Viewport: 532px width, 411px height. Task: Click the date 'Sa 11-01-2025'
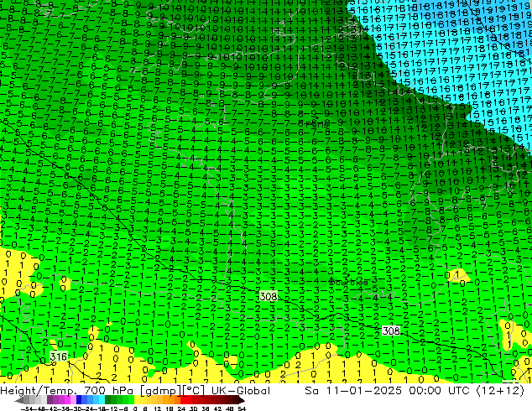click(x=353, y=391)
